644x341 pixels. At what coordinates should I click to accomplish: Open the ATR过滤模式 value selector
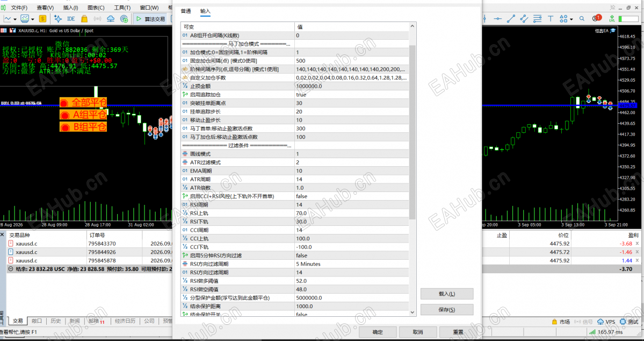(352, 162)
